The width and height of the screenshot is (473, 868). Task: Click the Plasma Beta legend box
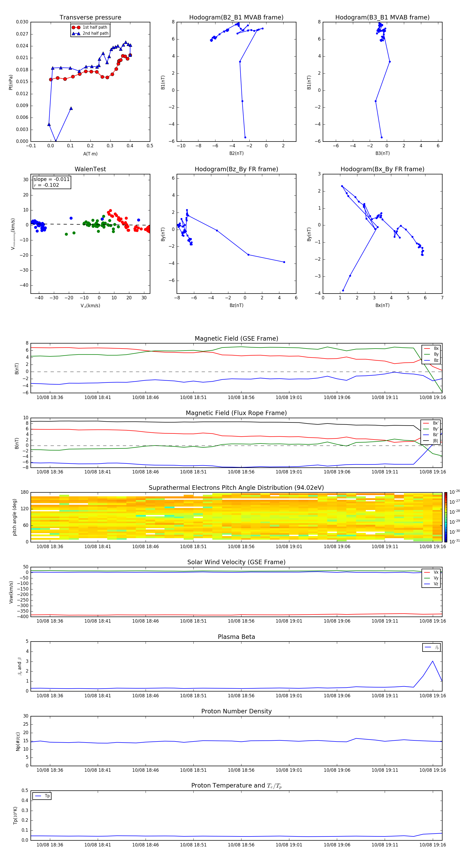[x=431, y=647]
